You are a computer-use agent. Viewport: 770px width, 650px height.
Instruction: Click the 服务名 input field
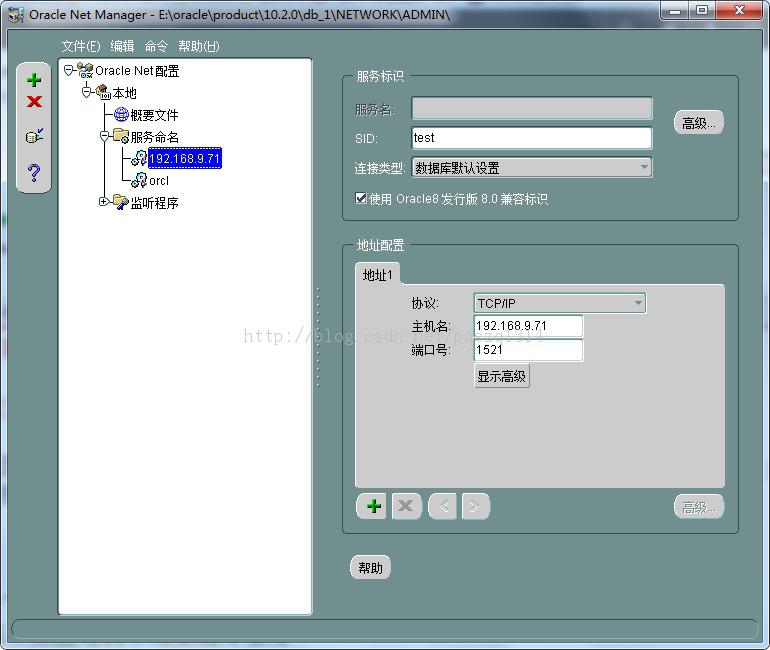pos(532,108)
